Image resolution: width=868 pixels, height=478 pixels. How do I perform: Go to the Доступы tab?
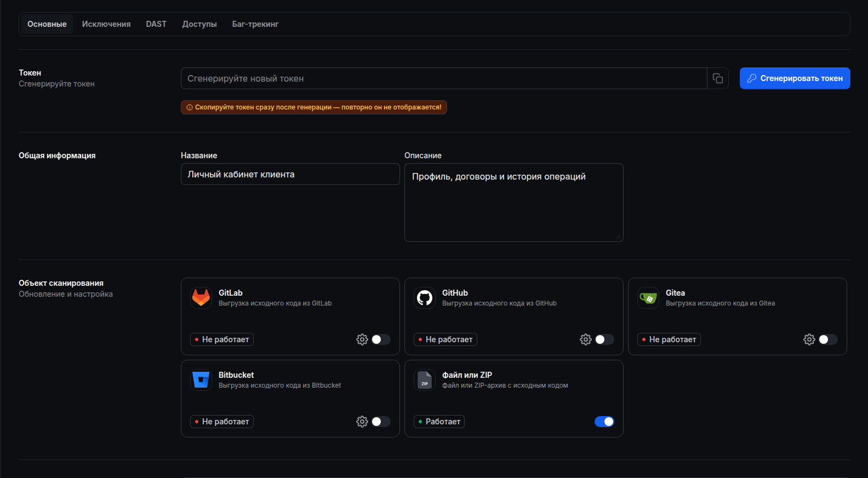[x=199, y=24]
